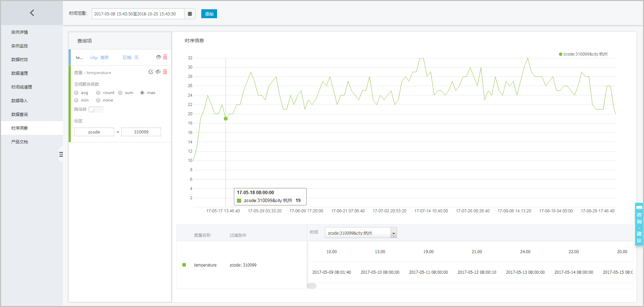Click the 24.00 value cell
644x307 pixels.
[525, 252]
